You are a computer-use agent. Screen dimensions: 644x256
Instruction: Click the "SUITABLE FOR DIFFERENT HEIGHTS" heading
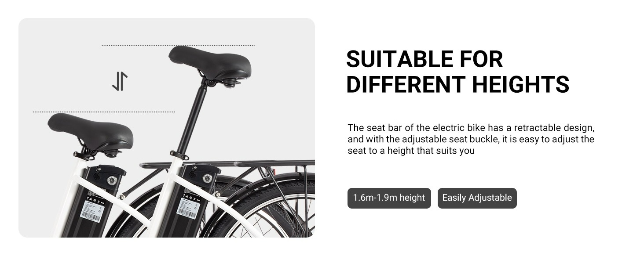click(x=457, y=72)
